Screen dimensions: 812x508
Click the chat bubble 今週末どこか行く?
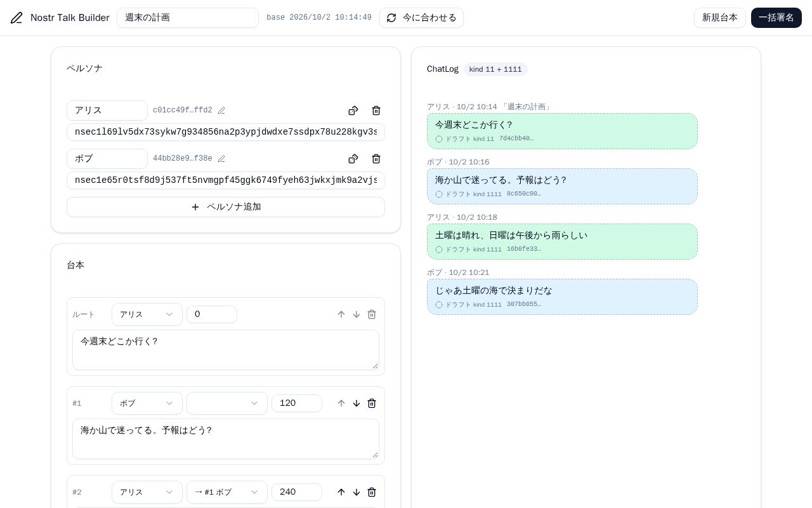(562, 131)
